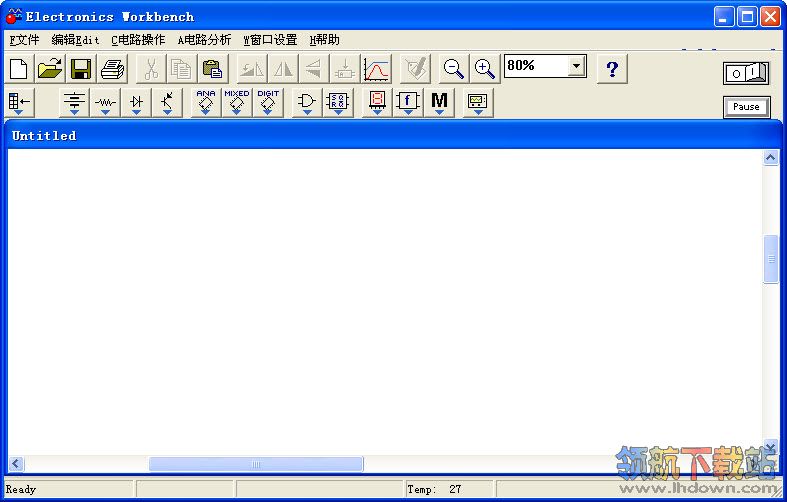Click the Ready status text
787x502 pixels.
21,489
